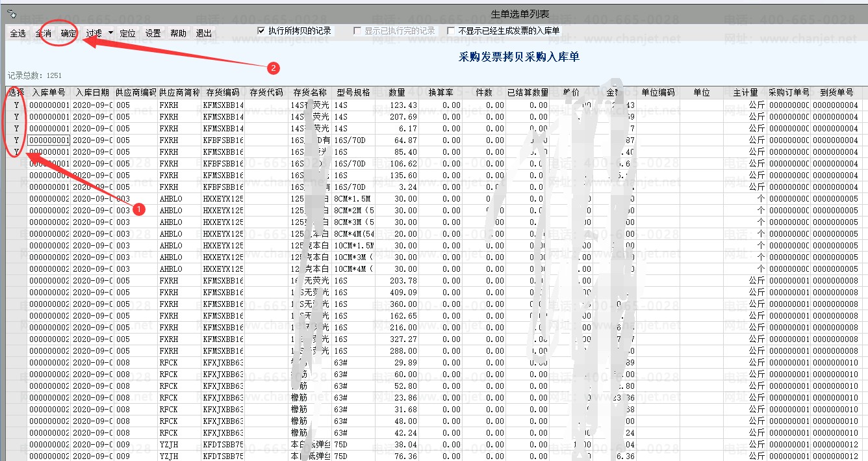This screenshot has height=461, width=868.
Task: Select the quantity cell 76.36
Action: [397, 456]
